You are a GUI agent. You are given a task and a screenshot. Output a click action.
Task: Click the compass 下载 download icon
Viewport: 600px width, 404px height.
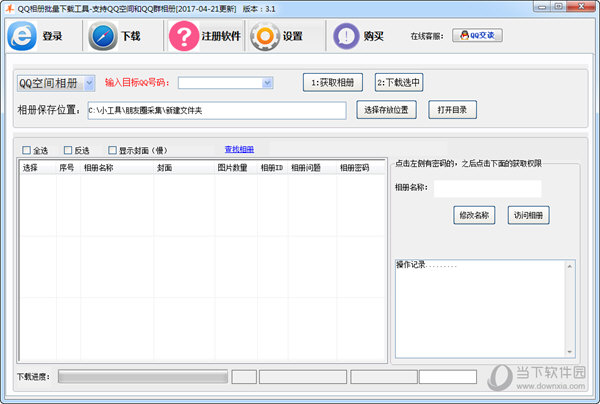(x=103, y=36)
